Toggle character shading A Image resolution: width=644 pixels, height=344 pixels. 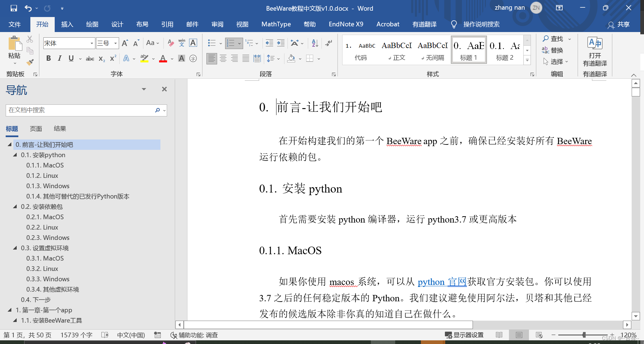click(181, 59)
